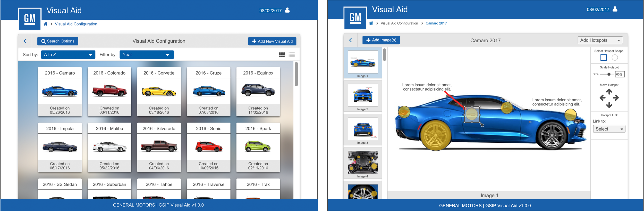Move hotspot left with the left arrow

602,98
